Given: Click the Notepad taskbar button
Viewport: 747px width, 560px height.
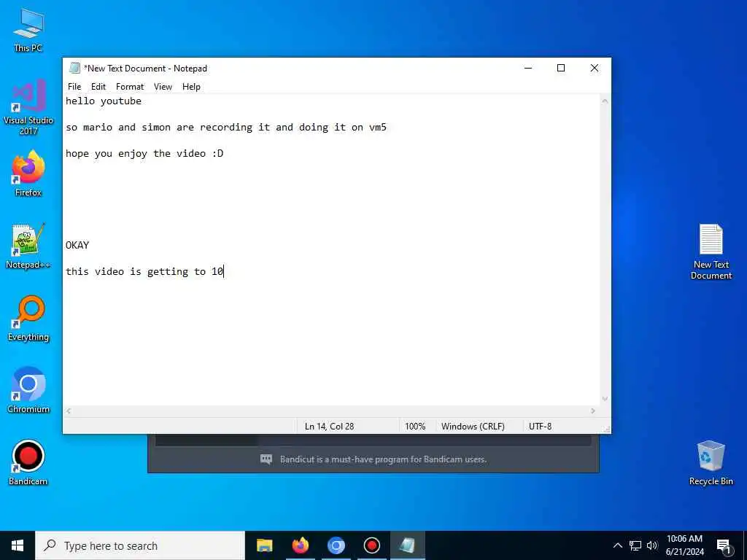Looking at the screenshot, I should click(x=407, y=545).
